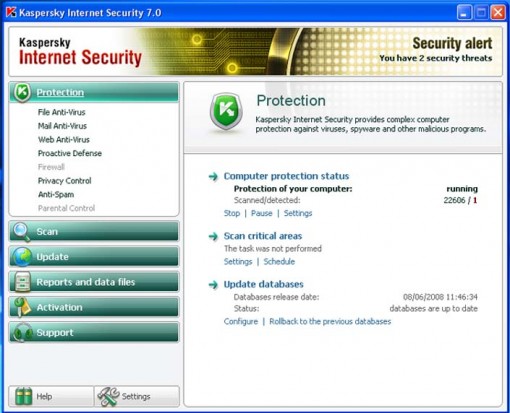Select Mail Anti-Virus component
510x413 pixels.
tap(62, 126)
